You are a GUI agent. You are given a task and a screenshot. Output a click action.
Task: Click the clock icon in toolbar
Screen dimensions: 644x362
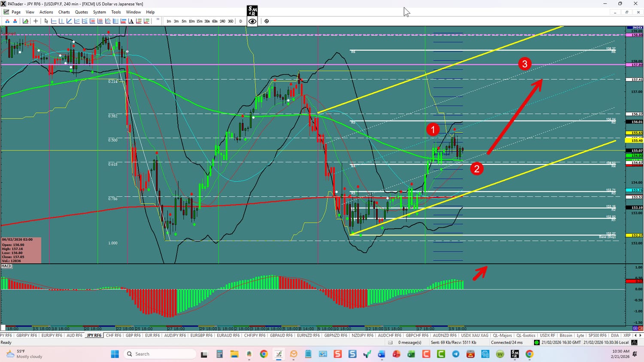pyautogui.click(x=267, y=21)
